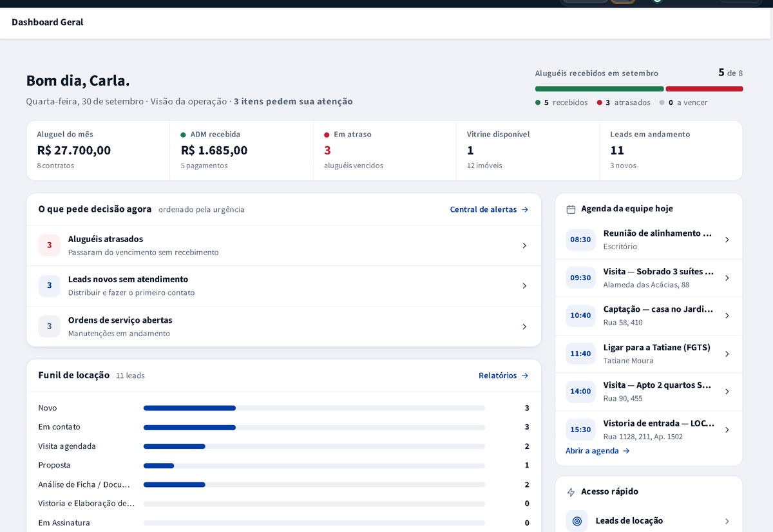The width and height of the screenshot is (773, 532).
Task: Open the 09:30 Visita Sobrado agenda item
Action: (x=649, y=278)
